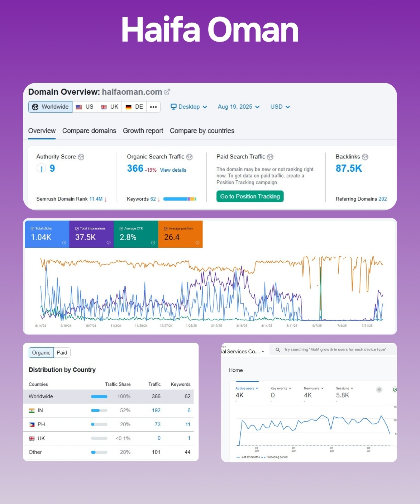The image size is (420, 504).
Task: Click the search magnifier icon in Analytics
Action: [277, 350]
